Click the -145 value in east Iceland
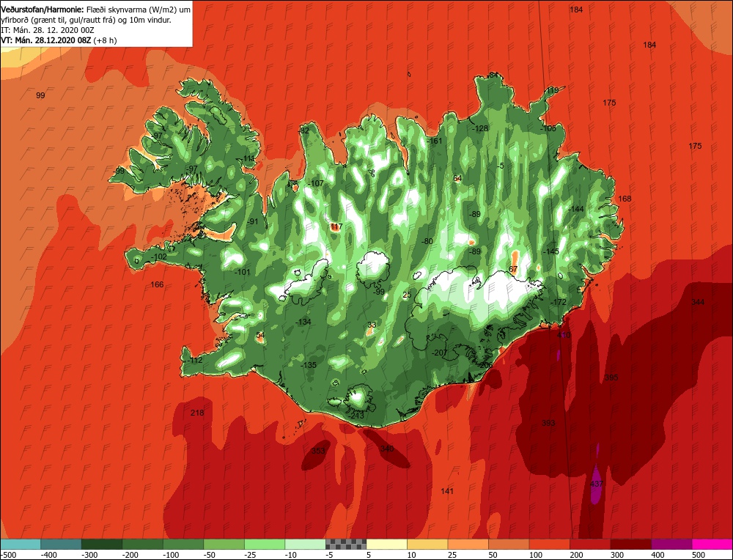733x560 pixels. pyautogui.click(x=551, y=251)
